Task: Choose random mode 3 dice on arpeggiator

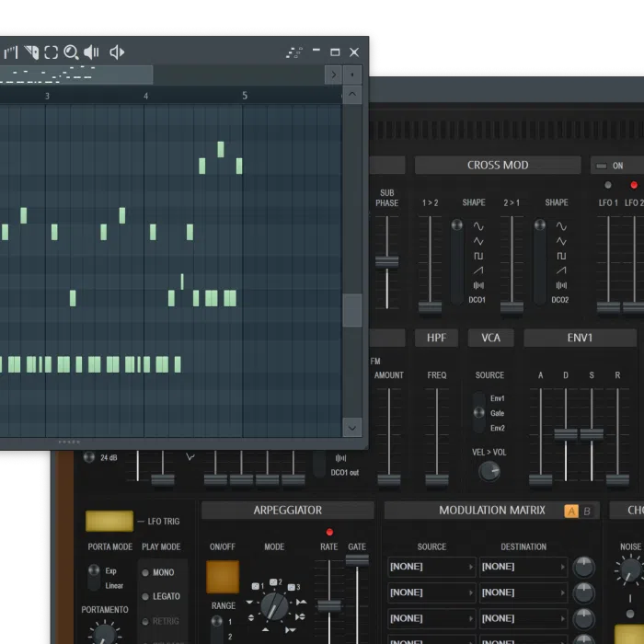Action: point(293,587)
